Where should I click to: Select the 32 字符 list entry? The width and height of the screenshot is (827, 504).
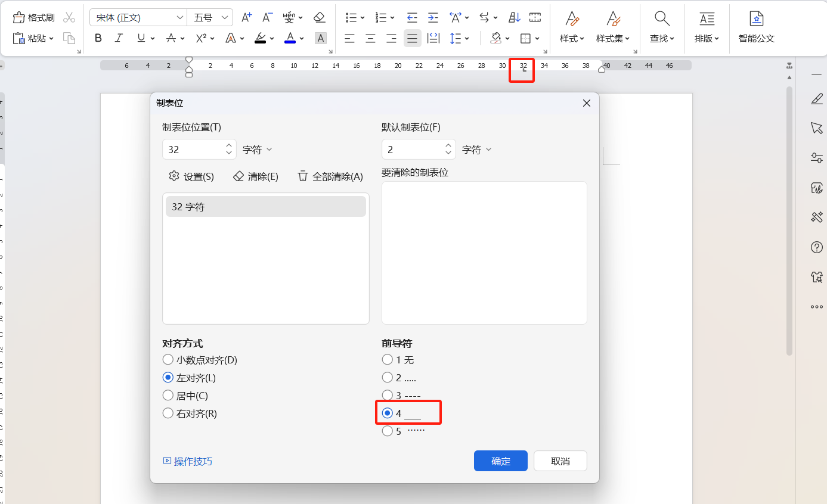(265, 206)
